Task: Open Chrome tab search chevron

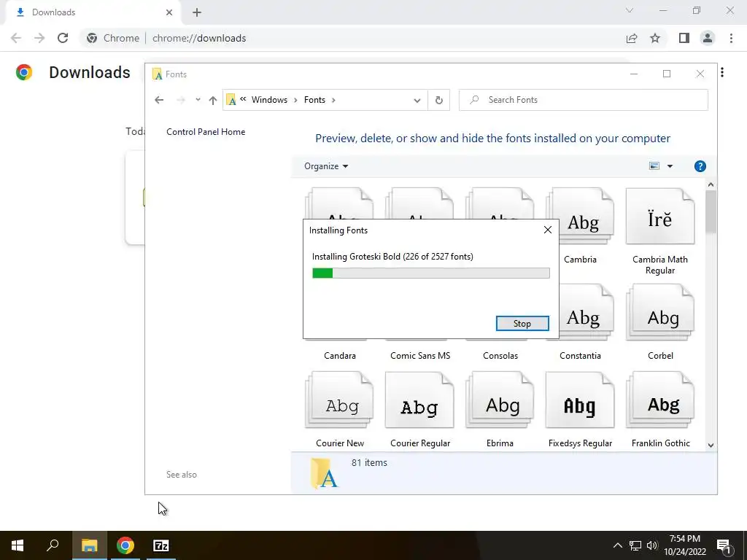Action: [x=630, y=10]
